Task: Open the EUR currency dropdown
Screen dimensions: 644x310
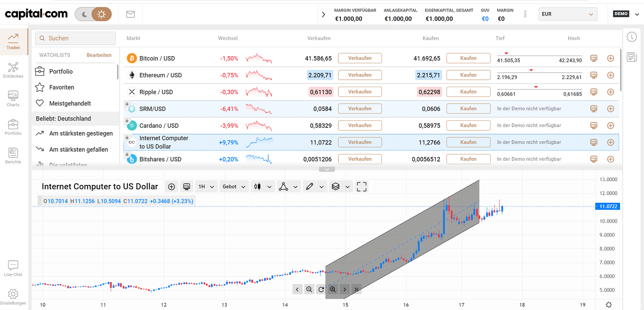Action: point(568,14)
